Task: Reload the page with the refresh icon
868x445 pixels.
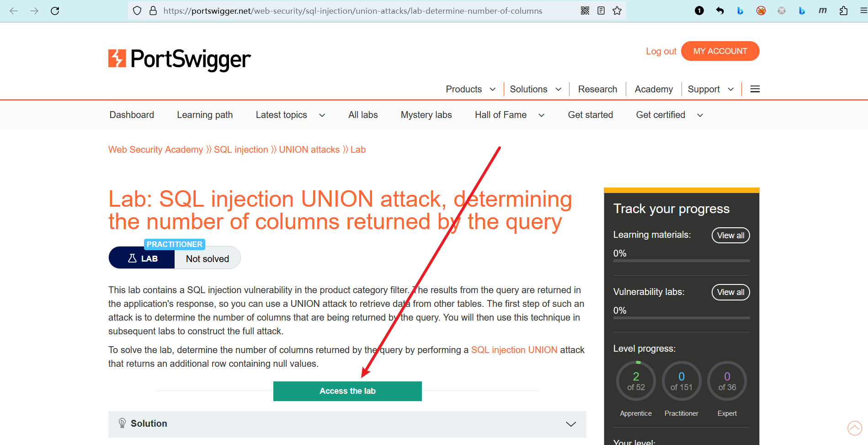Action: point(55,11)
